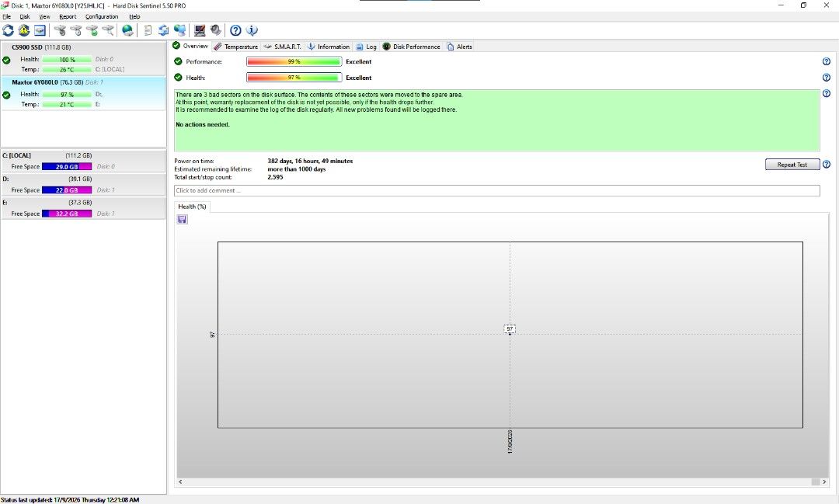The height and width of the screenshot is (504, 839).
Task: Click the yellow warning-triangle refresh toolbar icon
Action: pos(24,30)
